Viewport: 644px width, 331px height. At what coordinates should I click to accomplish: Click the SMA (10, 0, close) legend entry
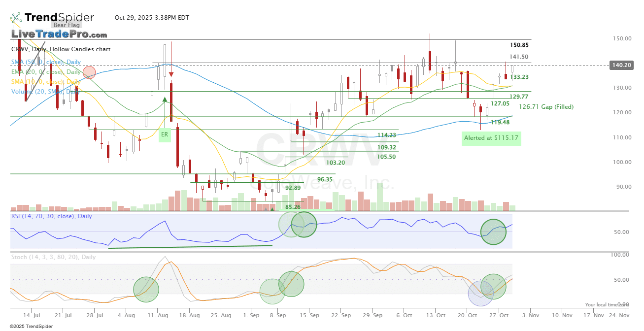pyautogui.click(x=46, y=82)
